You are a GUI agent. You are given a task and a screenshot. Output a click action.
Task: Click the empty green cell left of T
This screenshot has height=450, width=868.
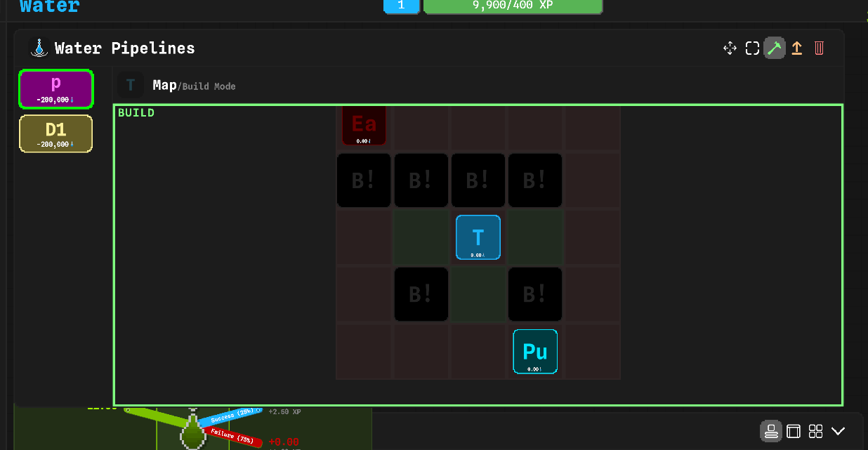pyautogui.click(x=421, y=237)
